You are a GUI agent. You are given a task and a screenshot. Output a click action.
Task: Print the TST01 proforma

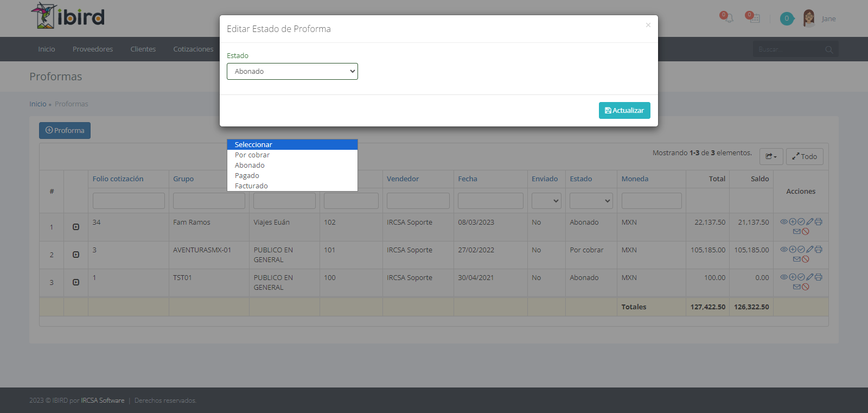click(819, 277)
